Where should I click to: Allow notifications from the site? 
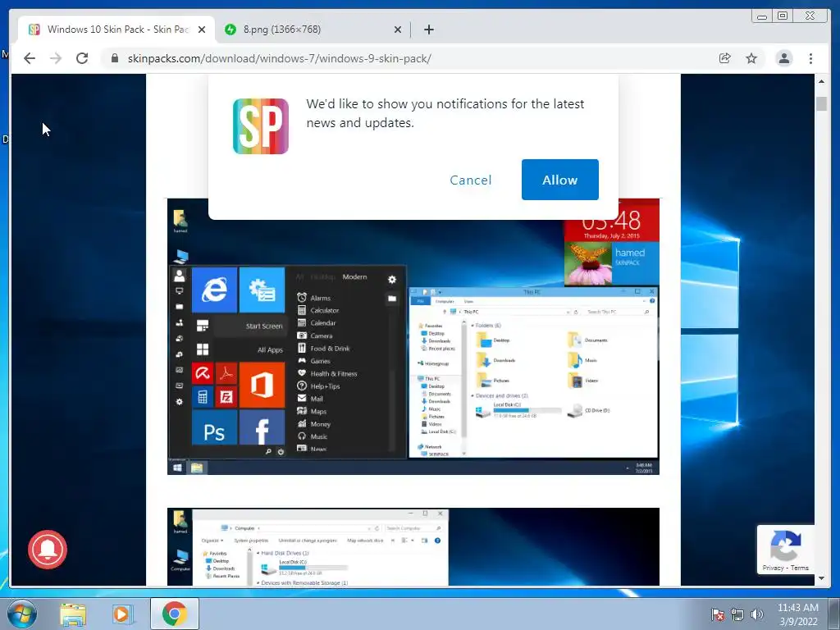pyautogui.click(x=559, y=180)
